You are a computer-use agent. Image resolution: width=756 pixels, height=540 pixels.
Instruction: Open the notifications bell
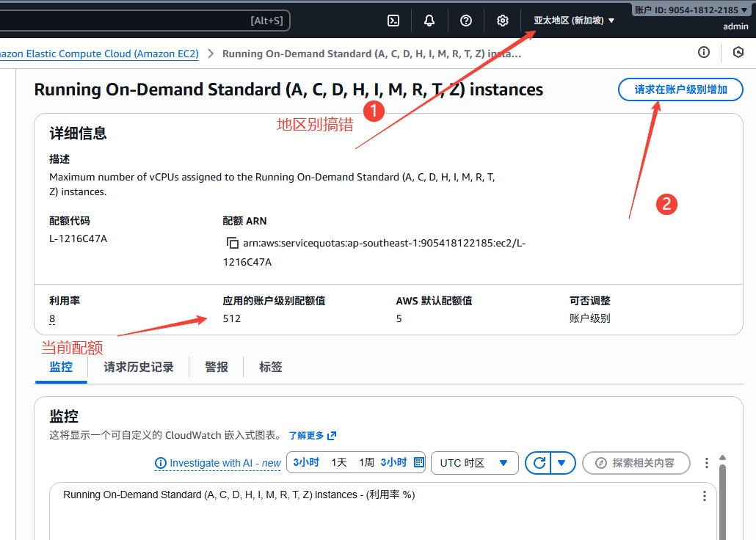tap(429, 21)
